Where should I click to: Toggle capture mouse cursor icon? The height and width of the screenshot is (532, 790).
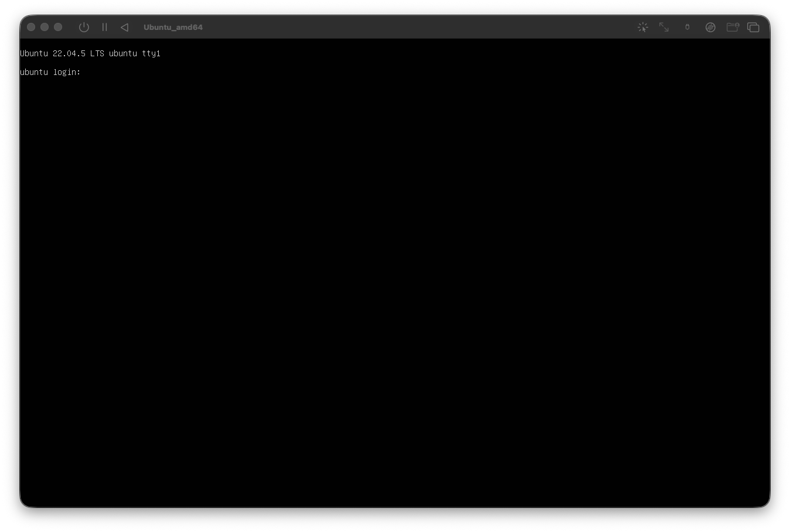[x=643, y=27]
